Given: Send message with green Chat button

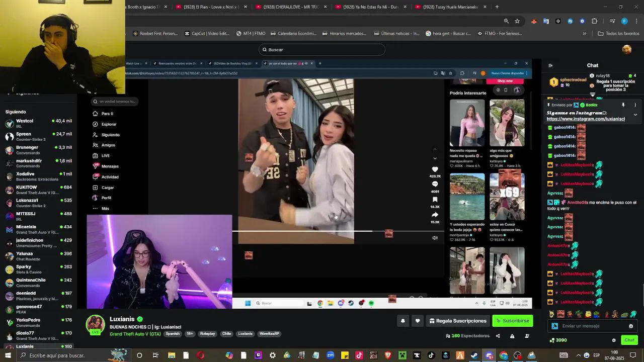Looking at the screenshot, I should pyautogui.click(x=629, y=340).
